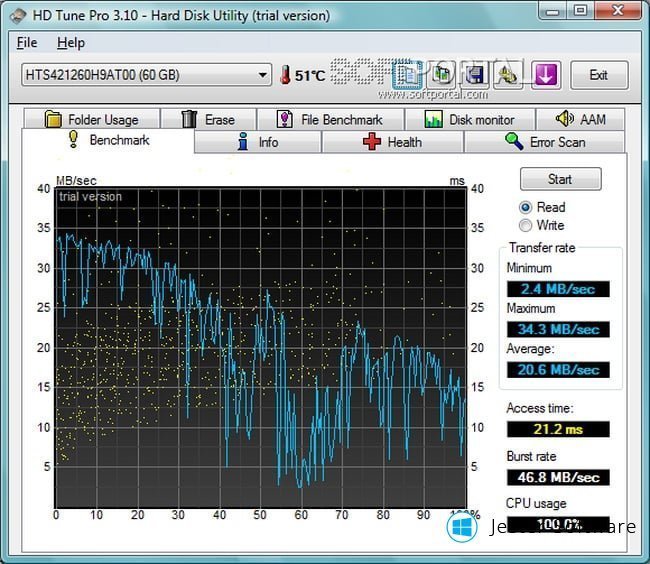Click the MB/sec axis label
650x564 pixels.
click(x=76, y=181)
